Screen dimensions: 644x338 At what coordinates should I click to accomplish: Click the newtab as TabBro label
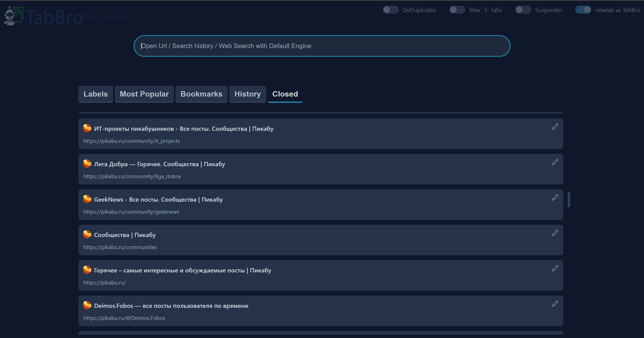click(x=618, y=10)
